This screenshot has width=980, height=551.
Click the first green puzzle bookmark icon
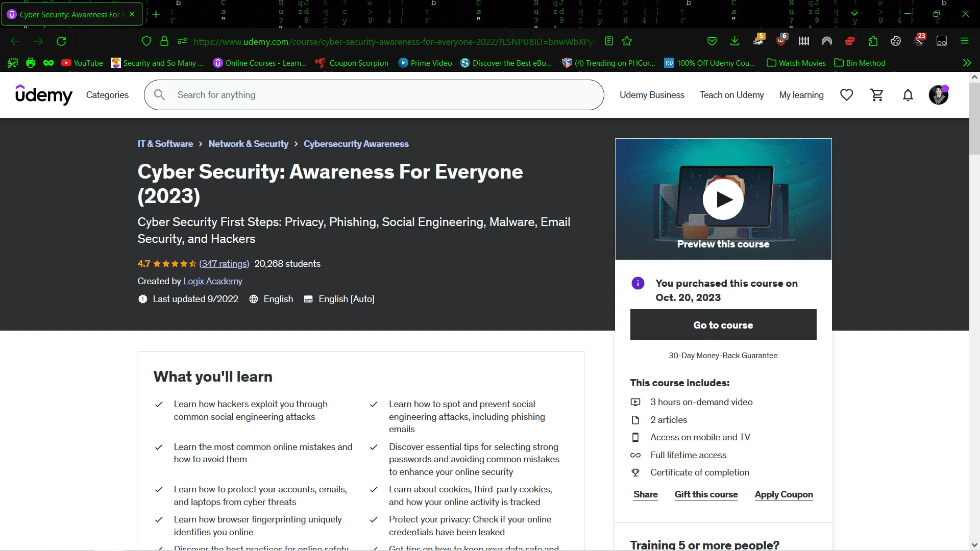coord(13,63)
